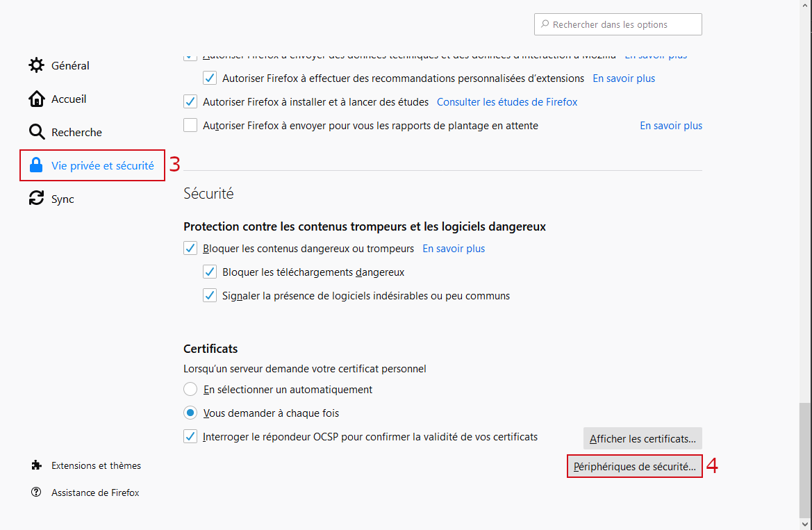Select En sélectionner un automatiquement radio
The image size is (812, 530).
click(190, 389)
